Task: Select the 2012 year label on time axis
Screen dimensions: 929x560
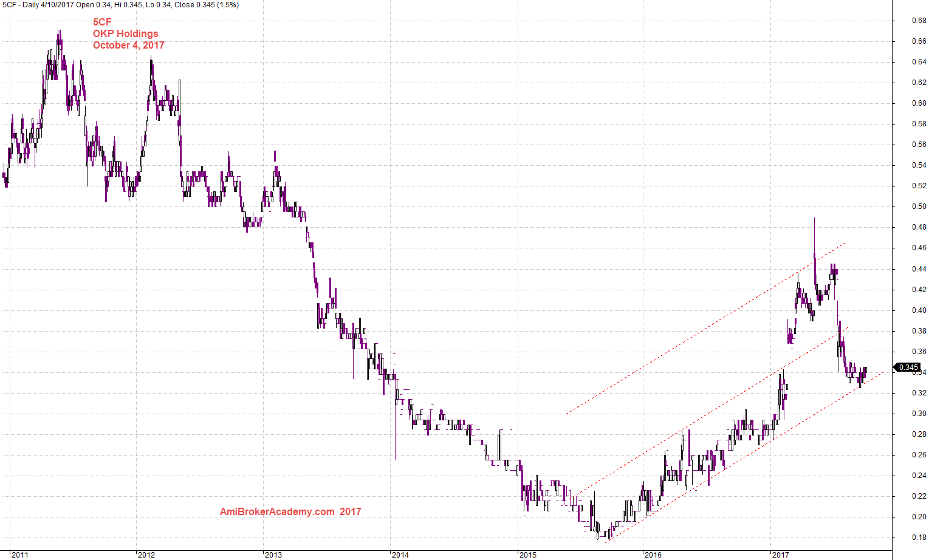Action: click(x=146, y=555)
